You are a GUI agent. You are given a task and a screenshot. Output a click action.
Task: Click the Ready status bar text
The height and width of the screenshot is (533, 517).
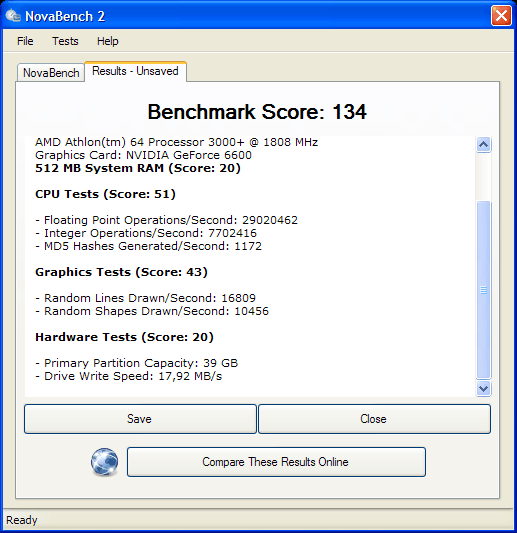[x=22, y=520]
